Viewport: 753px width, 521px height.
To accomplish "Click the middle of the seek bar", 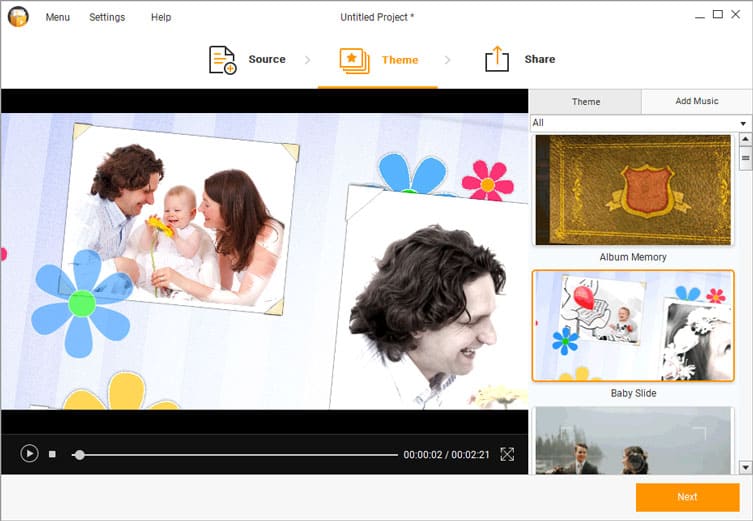I will point(235,455).
